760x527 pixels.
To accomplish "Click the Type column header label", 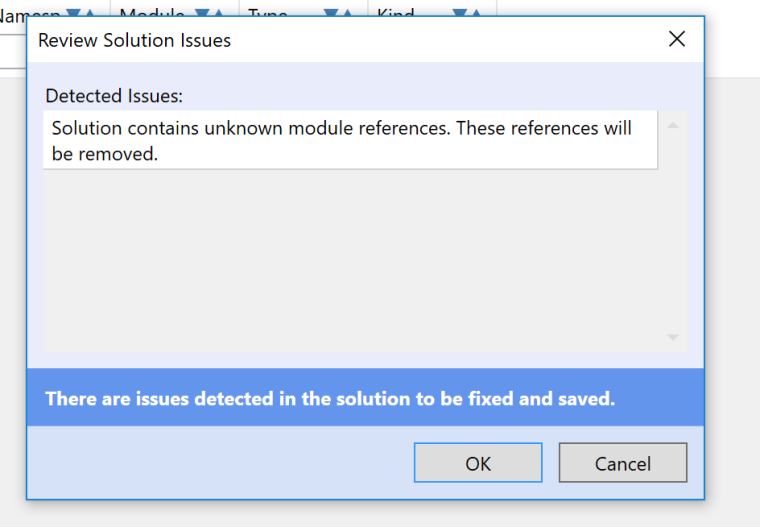I will pos(268,12).
